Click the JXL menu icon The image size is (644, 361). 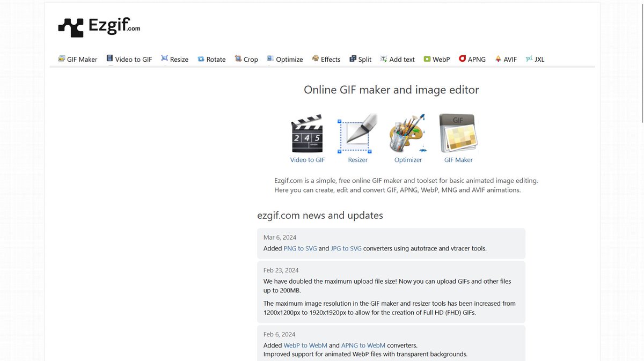[x=529, y=58]
